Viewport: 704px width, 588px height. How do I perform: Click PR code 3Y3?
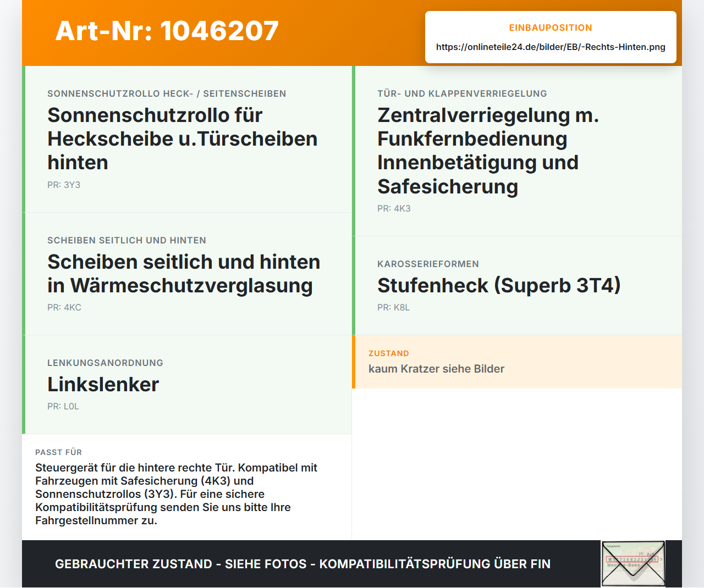tap(64, 185)
